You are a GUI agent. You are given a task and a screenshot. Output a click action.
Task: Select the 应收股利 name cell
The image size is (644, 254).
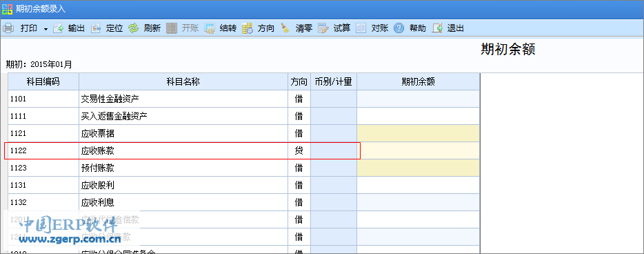coord(183,185)
